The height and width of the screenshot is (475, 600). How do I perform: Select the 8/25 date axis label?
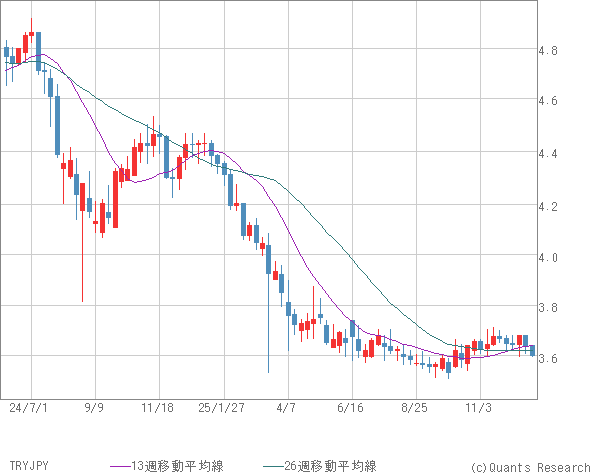(x=415, y=408)
